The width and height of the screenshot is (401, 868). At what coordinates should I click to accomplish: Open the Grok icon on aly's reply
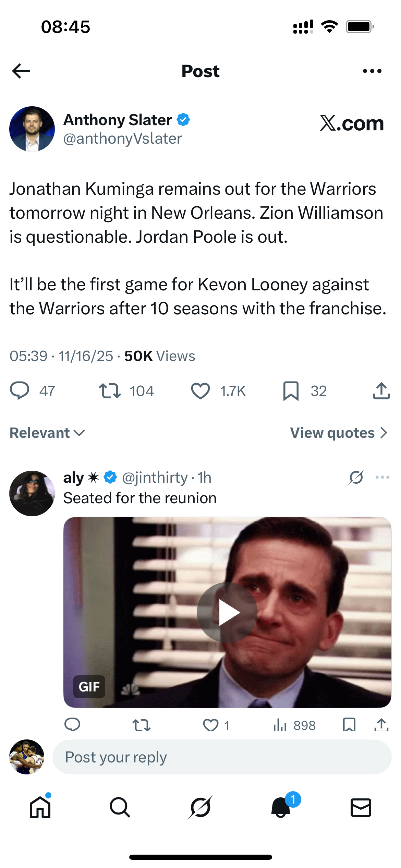[x=356, y=477]
